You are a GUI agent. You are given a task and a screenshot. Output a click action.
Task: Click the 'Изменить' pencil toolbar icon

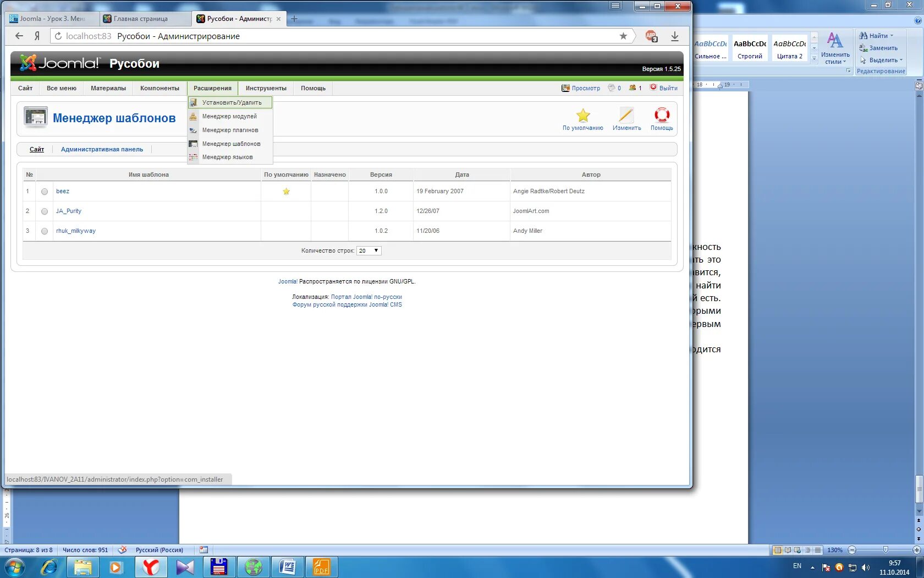[x=626, y=115]
